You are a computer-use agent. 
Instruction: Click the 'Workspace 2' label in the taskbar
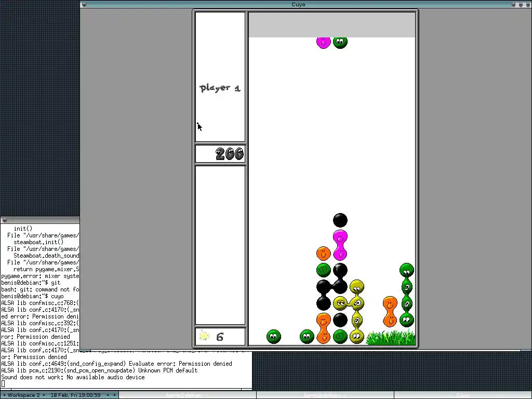(x=23, y=395)
